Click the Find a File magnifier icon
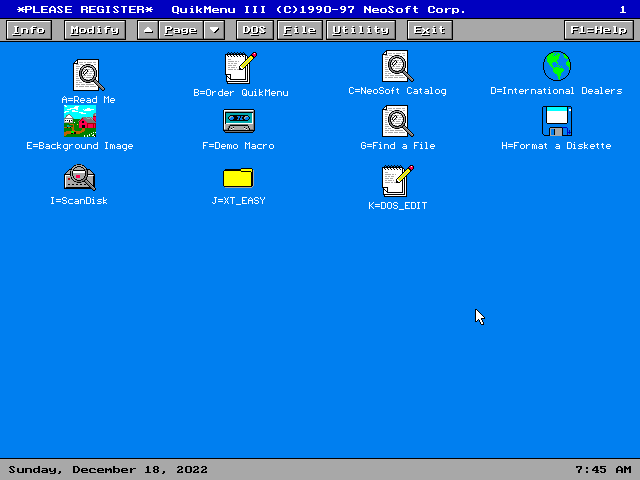This screenshot has width=640, height=480. coord(398,121)
